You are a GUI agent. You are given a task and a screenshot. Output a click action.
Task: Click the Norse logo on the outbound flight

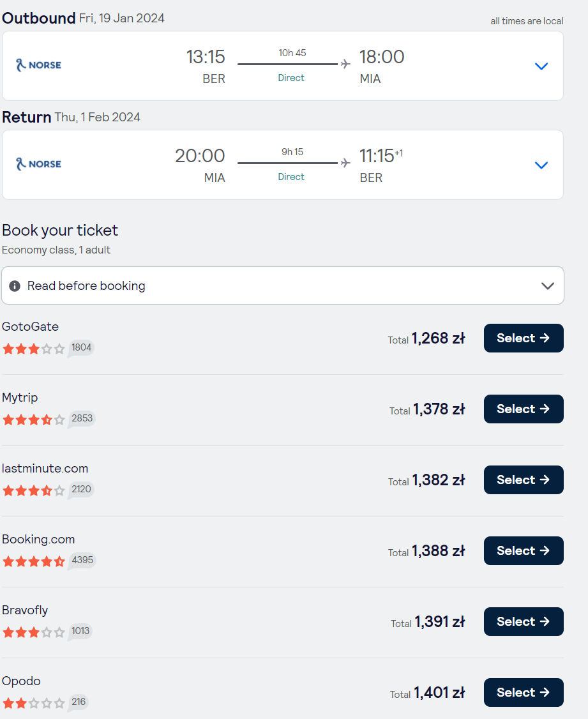(38, 65)
